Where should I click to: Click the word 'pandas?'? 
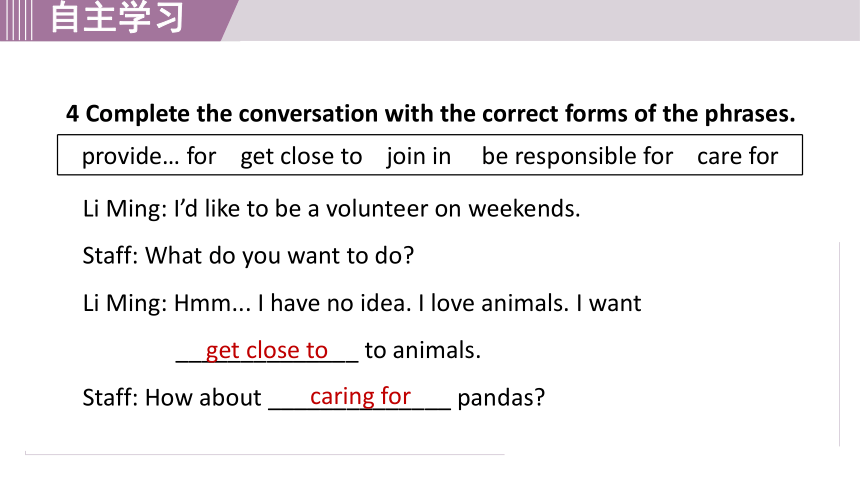[x=501, y=398]
